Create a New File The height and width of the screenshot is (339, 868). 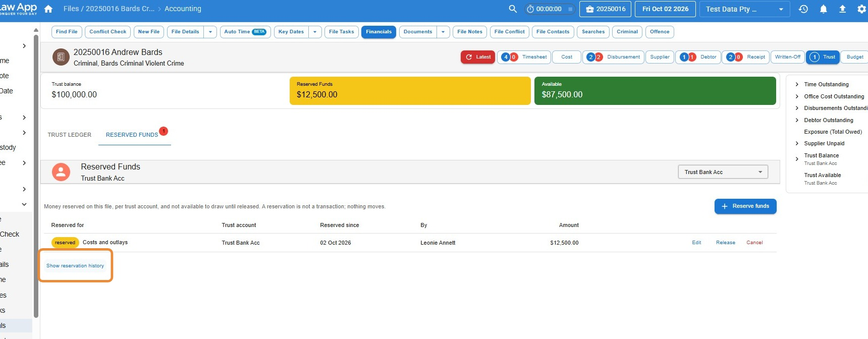[x=149, y=32]
